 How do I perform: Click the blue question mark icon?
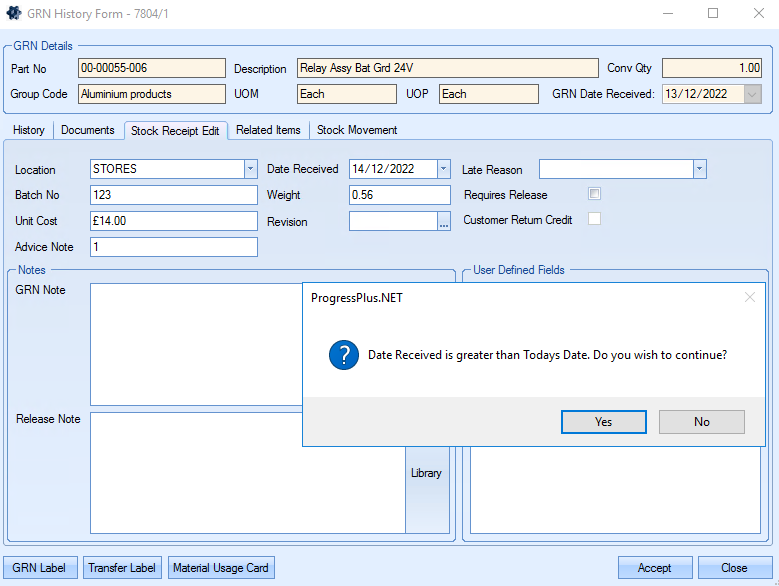(344, 355)
